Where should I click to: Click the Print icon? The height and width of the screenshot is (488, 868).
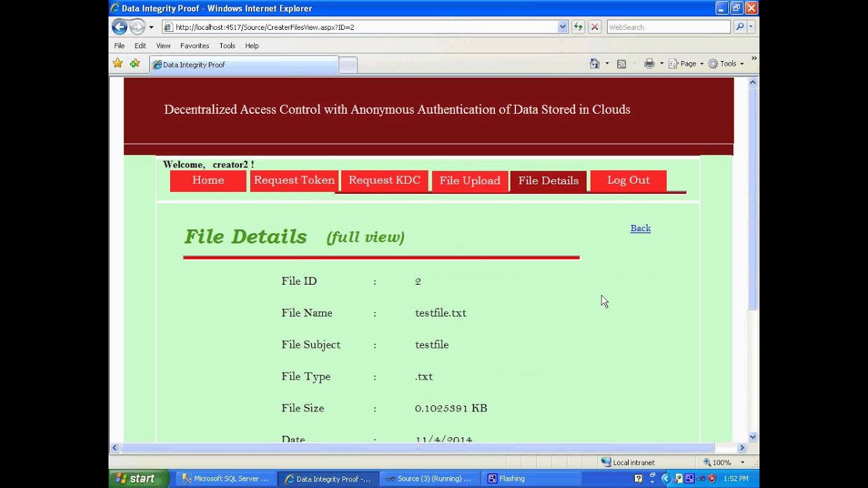coord(649,64)
